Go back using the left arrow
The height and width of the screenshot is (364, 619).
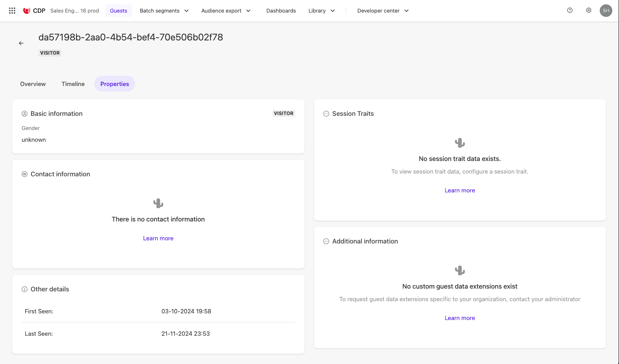point(21,43)
